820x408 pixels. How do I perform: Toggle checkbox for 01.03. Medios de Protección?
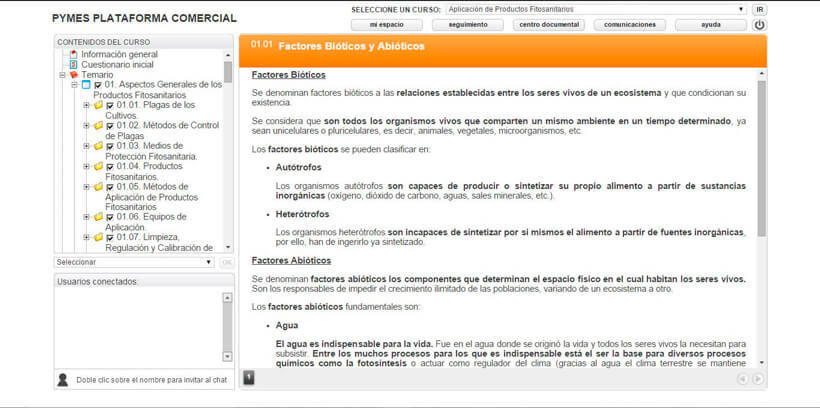[x=110, y=146]
